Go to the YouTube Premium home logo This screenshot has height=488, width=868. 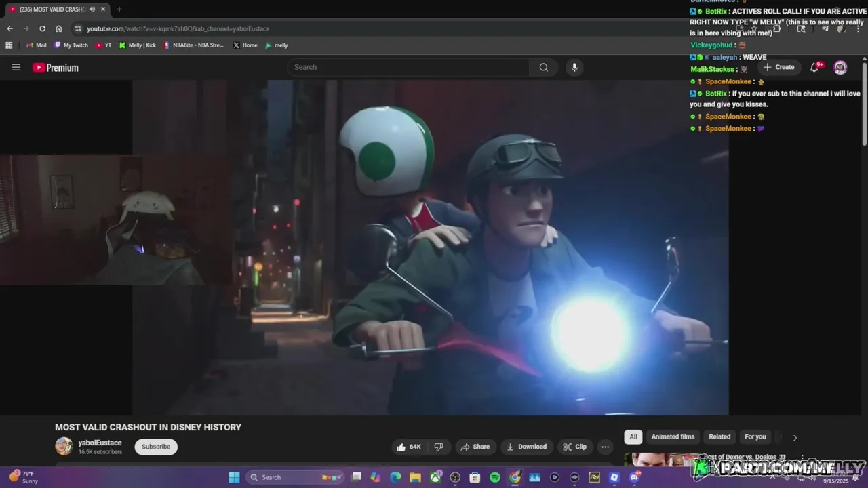56,68
